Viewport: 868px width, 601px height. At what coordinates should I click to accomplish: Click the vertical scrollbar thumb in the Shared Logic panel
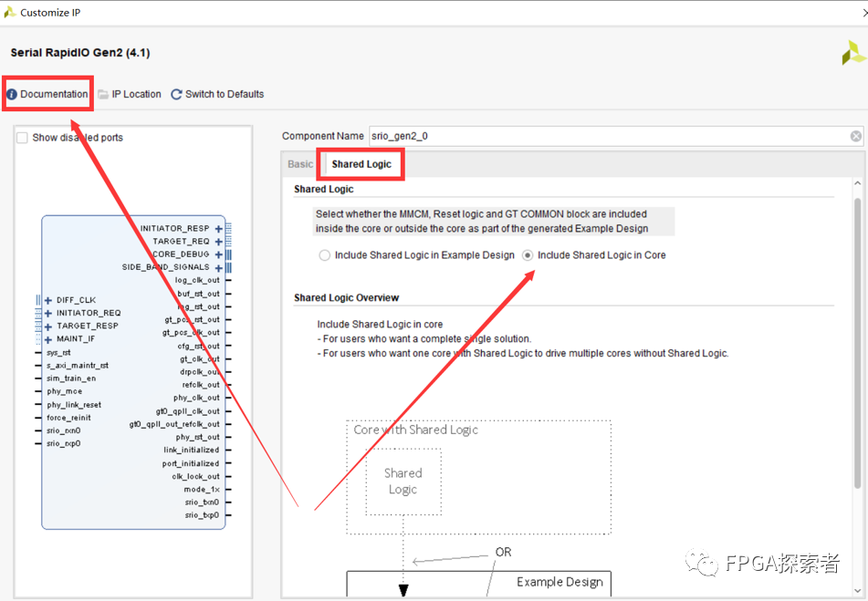coord(857,343)
